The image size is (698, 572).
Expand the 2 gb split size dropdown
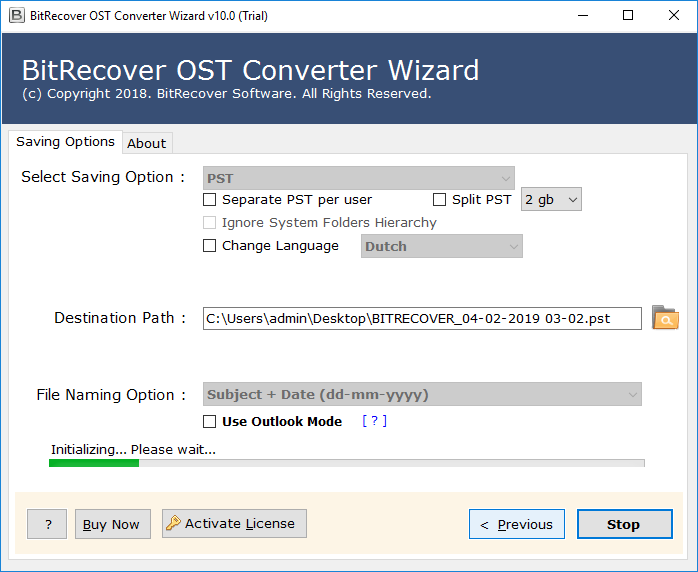click(x=551, y=199)
